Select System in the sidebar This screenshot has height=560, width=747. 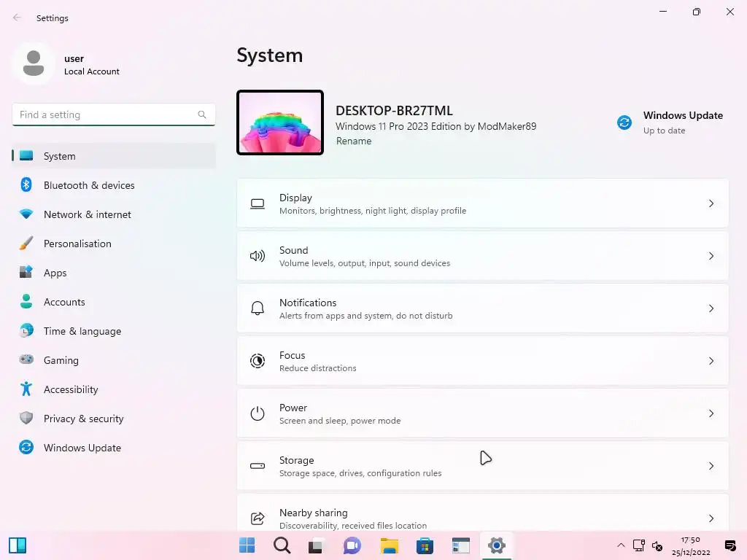coord(114,156)
